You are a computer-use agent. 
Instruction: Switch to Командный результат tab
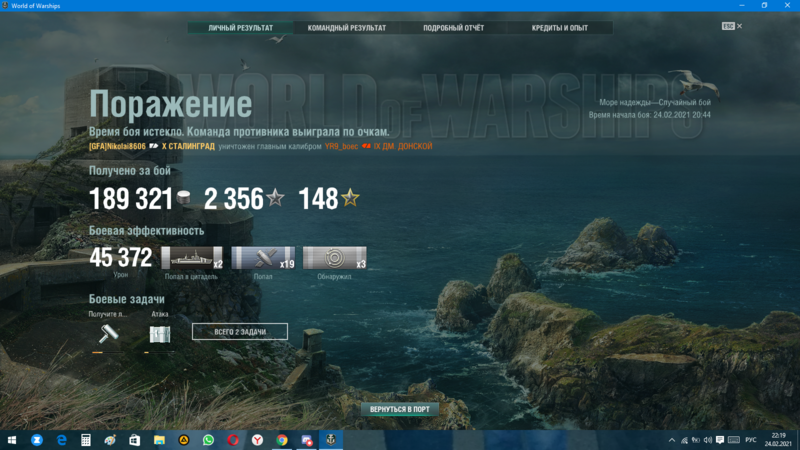point(346,28)
